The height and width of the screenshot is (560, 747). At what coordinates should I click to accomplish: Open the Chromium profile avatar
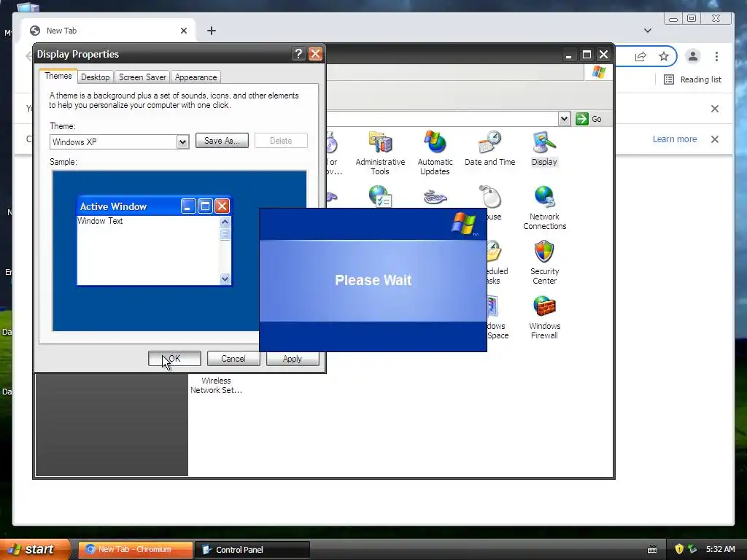point(693,56)
